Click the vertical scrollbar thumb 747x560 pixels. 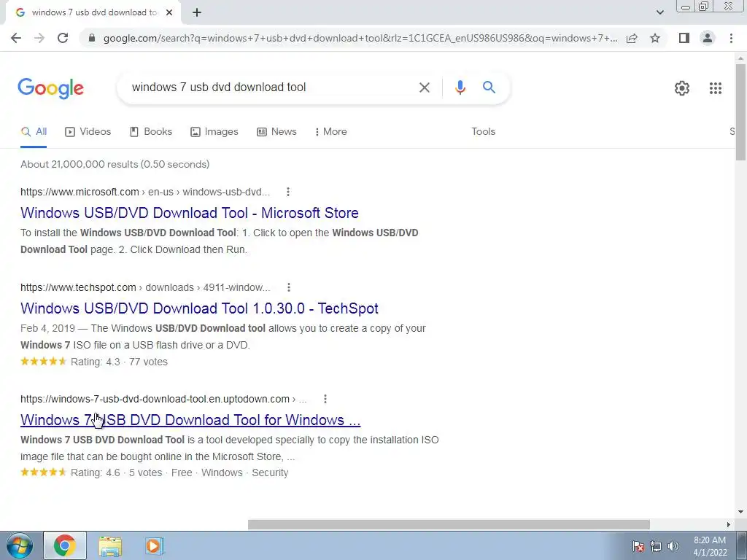click(x=740, y=112)
